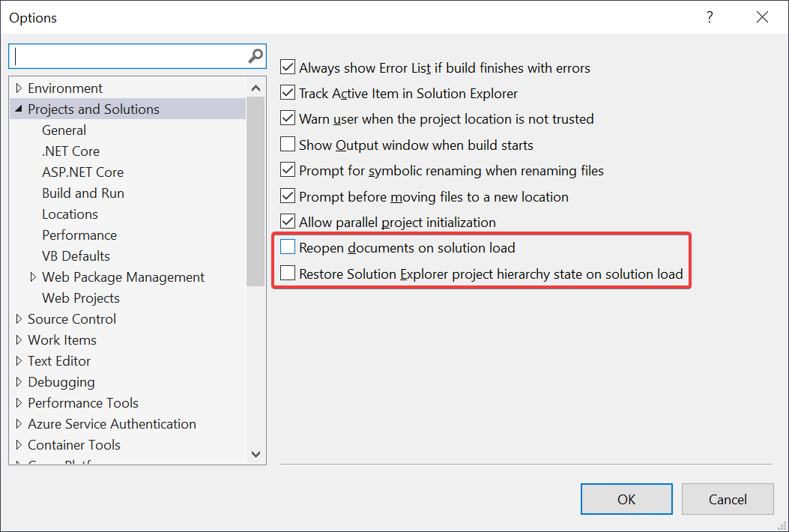The height and width of the screenshot is (532, 789).
Task: Collapse the Projects and Solutions section
Action: [19, 109]
